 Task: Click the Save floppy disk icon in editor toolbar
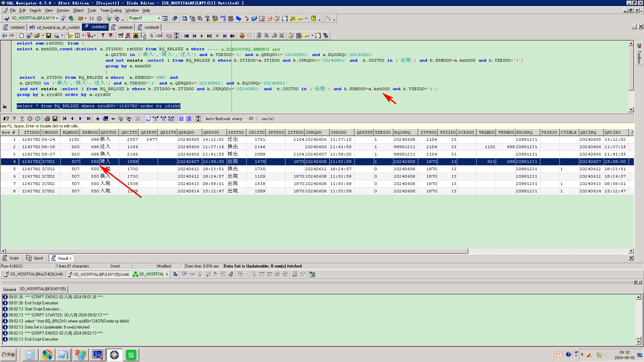[49, 36]
